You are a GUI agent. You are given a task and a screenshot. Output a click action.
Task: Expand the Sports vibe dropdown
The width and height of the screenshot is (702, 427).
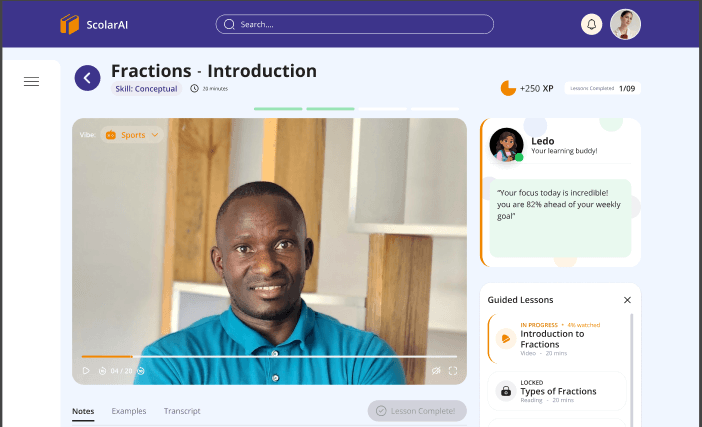tap(132, 135)
